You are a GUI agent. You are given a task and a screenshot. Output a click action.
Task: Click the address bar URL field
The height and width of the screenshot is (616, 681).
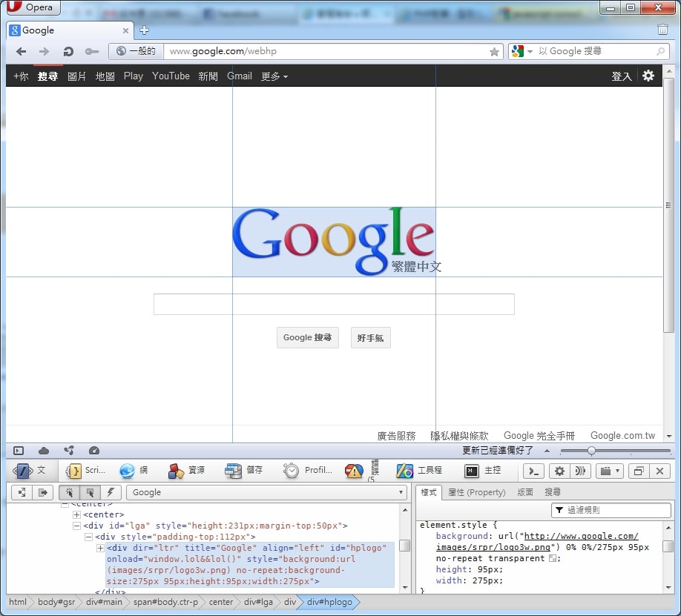(326, 51)
